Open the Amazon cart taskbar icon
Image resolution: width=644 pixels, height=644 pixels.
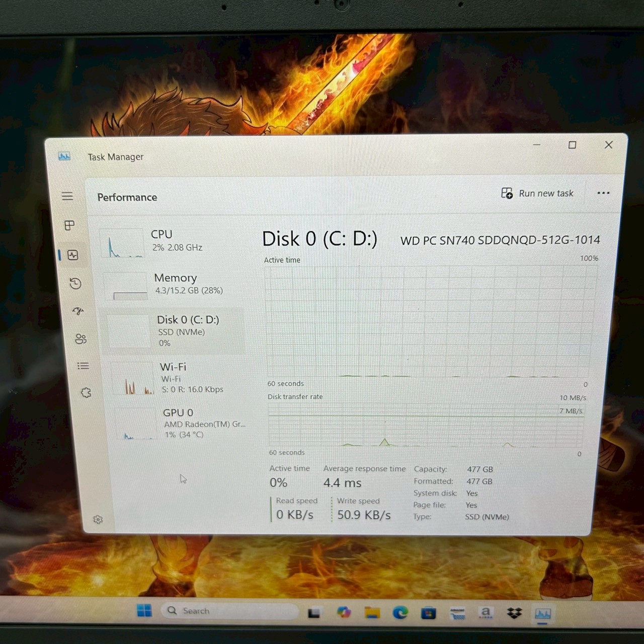pos(457,613)
